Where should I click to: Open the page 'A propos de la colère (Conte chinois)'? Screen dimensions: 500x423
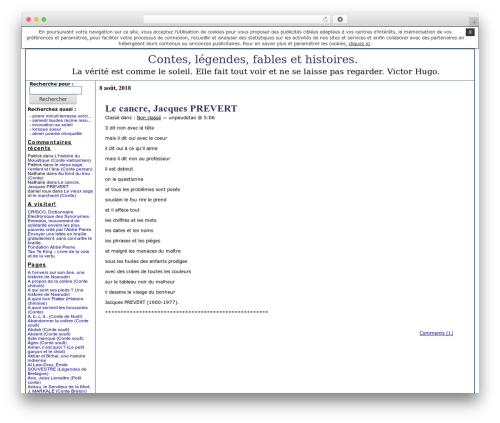(58, 283)
